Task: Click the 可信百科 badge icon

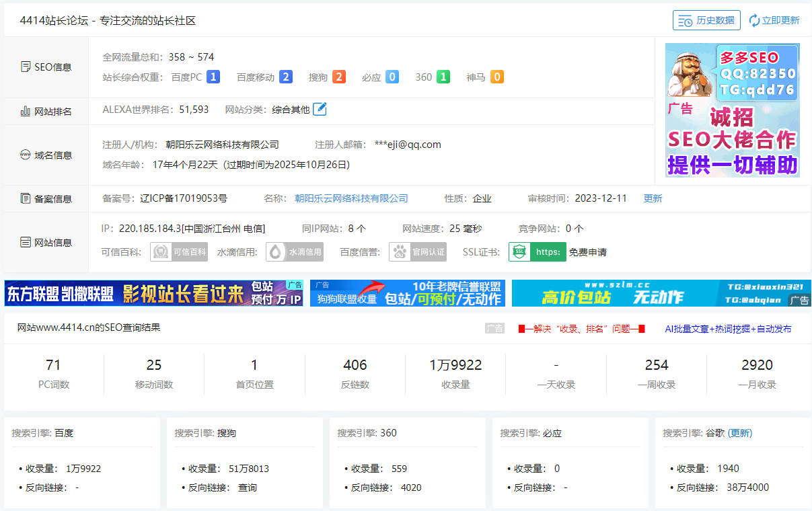Action: tap(179, 252)
